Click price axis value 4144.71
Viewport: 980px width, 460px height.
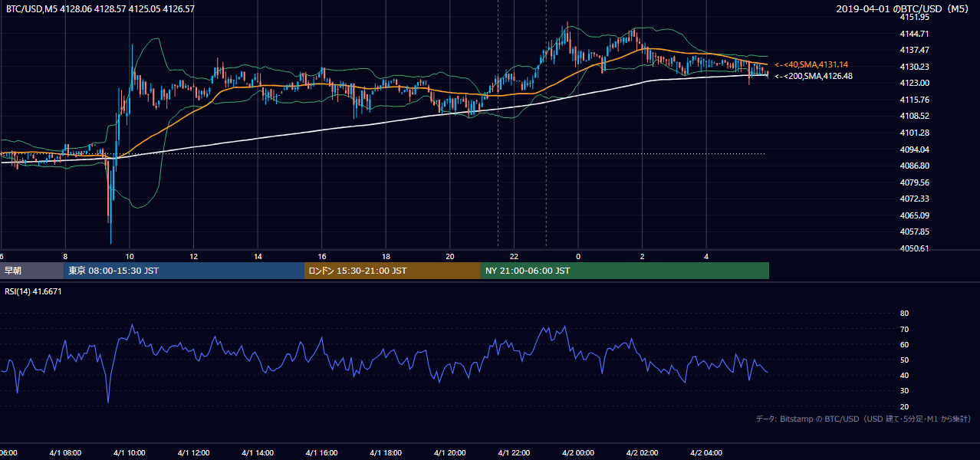click(x=915, y=34)
